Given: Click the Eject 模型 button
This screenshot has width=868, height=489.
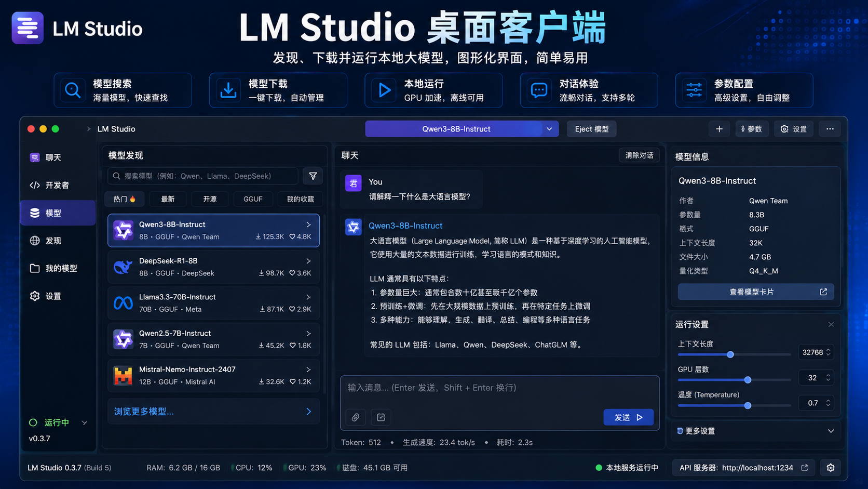Looking at the screenshot, I should pyautogui.click(x=592, y=129).
